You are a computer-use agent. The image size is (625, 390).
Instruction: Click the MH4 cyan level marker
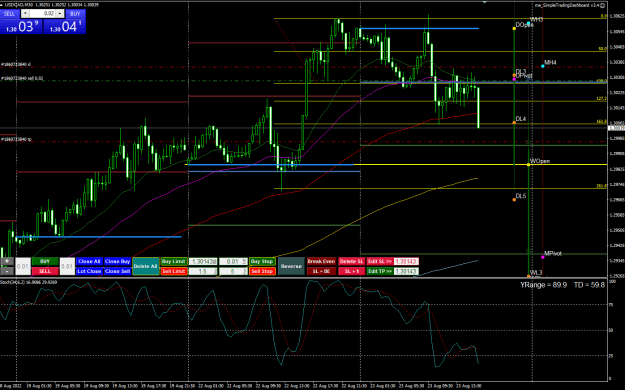coord(543,66)
